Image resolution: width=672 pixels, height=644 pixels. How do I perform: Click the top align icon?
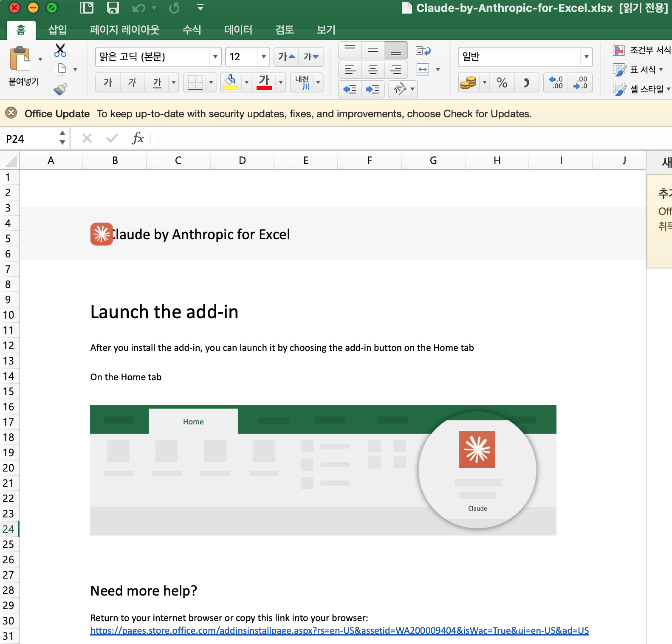coord(350,50)
